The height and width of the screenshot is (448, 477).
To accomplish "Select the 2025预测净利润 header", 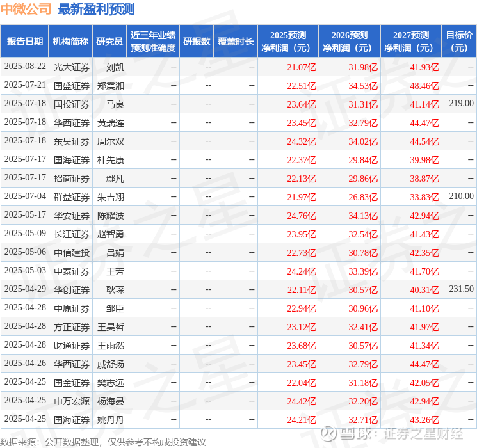I will pos(288,42).
